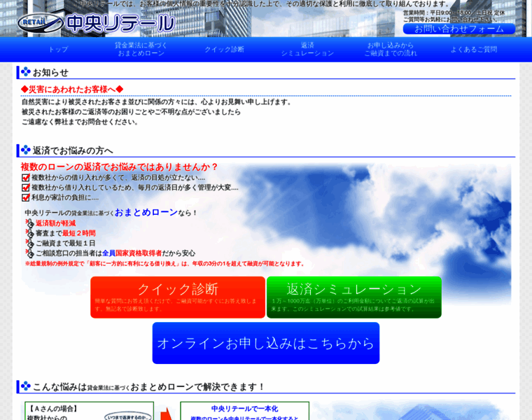532x420 pixels.
Task: Click the green 返済シミュレーション button
Action: (354, 297)
